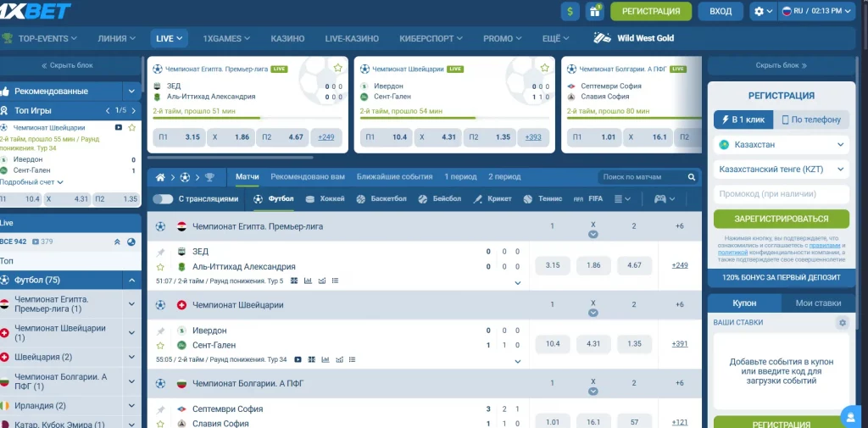
Task: Click odds 3.15 for ЗЕД win
Action: coord(553,265)
